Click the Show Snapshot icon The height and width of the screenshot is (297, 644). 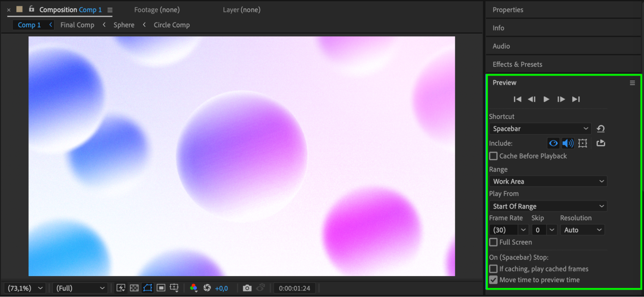point(261,287)
